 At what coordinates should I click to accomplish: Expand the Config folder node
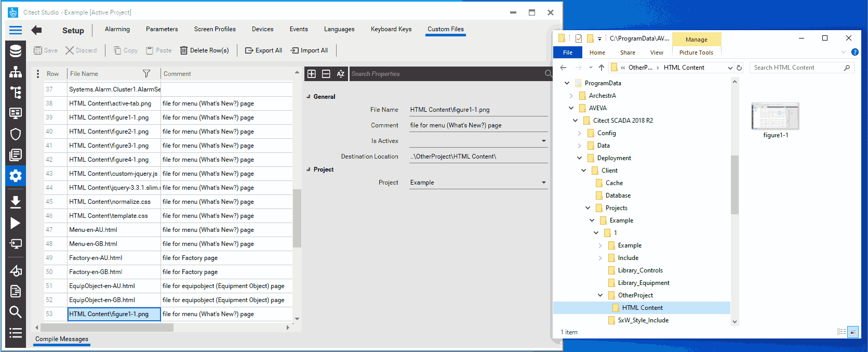pos(580,133)
